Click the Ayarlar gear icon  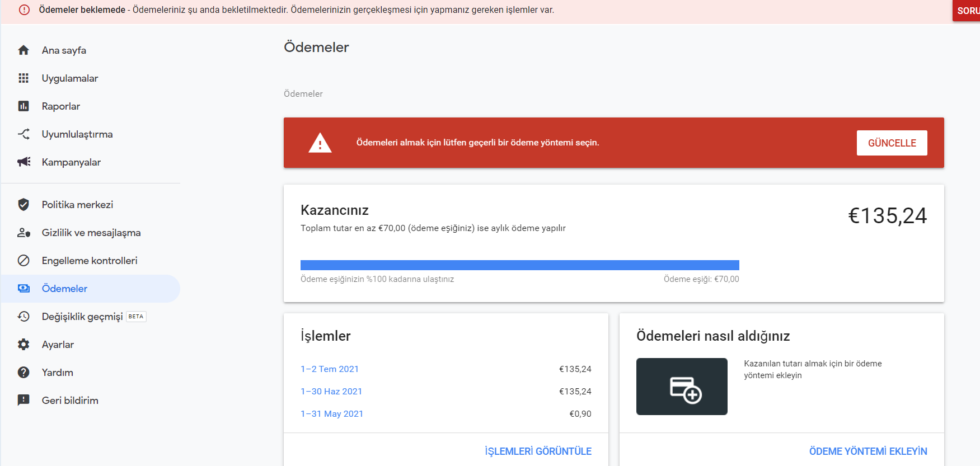point(24,345)
